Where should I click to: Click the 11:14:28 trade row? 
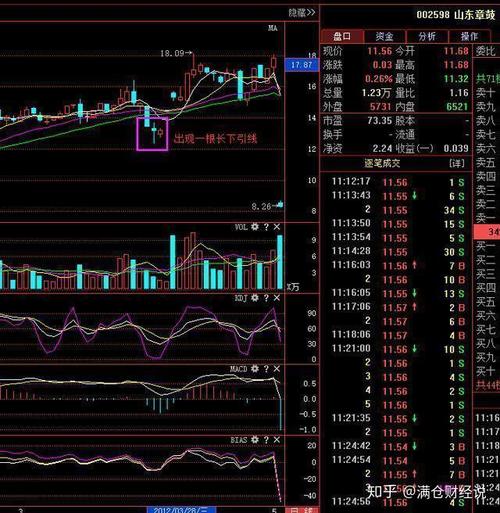pos(397,252)
